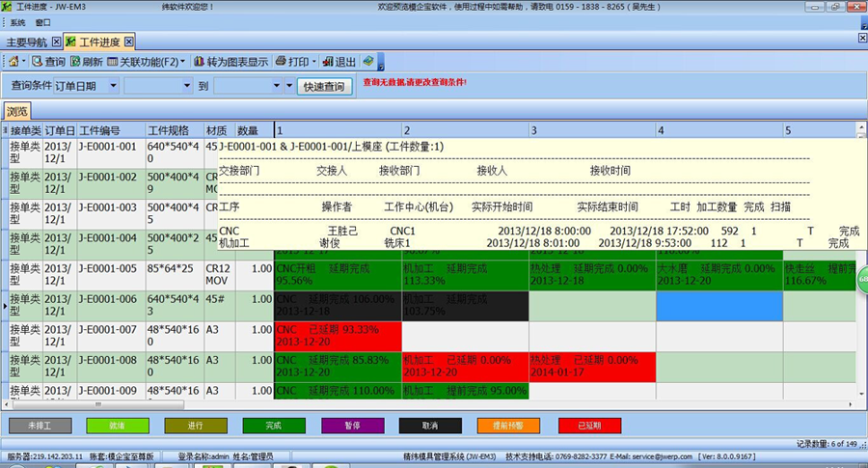Open the 订单日期 query condition dropdown
This screenshot has height=468, width=868.
tap(113, 86)
